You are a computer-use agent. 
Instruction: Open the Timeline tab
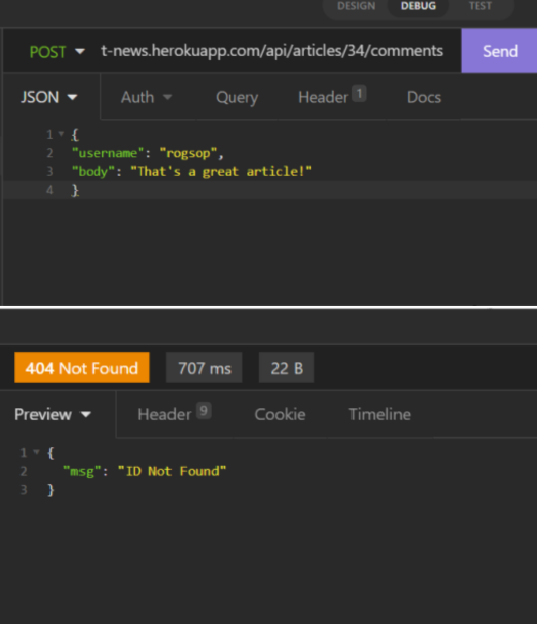pos(379,415)
